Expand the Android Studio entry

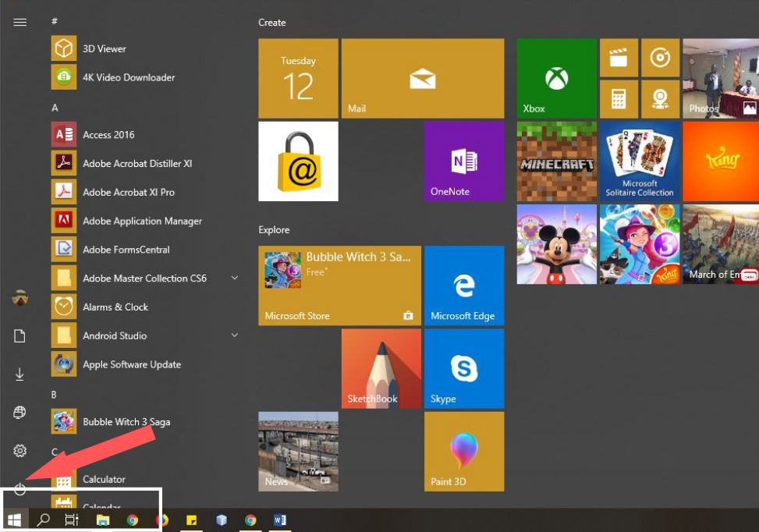pos(235,335)
